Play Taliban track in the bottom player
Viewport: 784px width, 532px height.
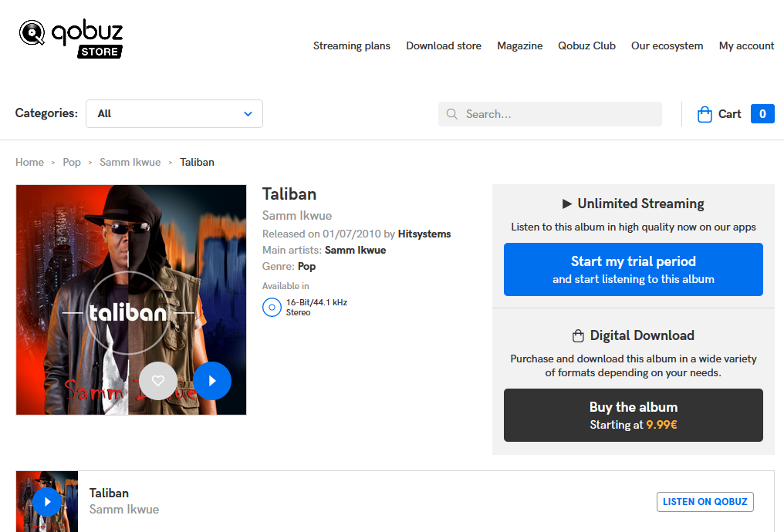pos(47,502)
